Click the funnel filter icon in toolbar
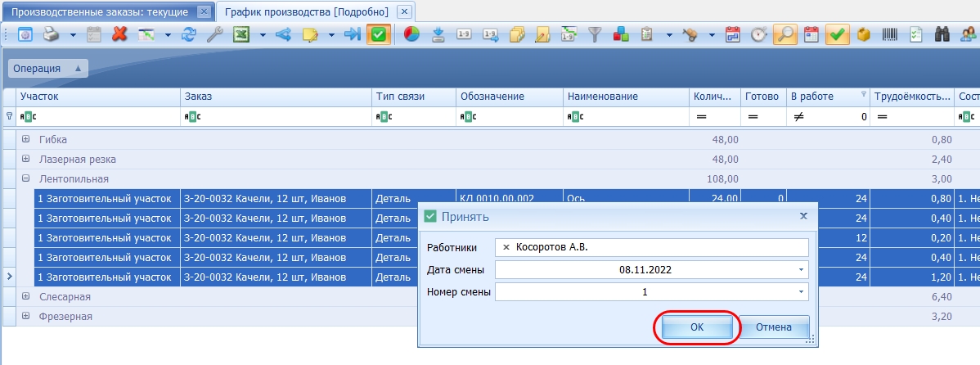The height and width of the screenshot is (365, 980). tap(595, 34)
